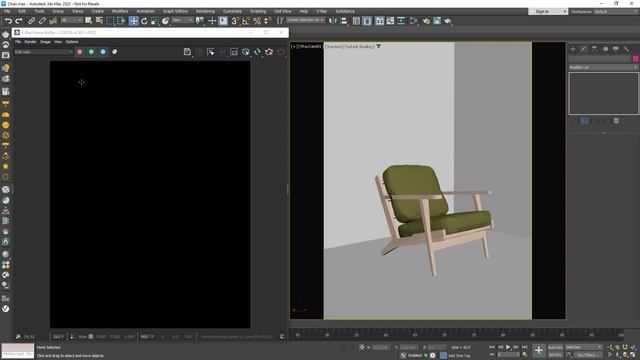The image size is (640, 360).
Task: Toggle the Angle Snap icon
Action: [x=246, y=21]
